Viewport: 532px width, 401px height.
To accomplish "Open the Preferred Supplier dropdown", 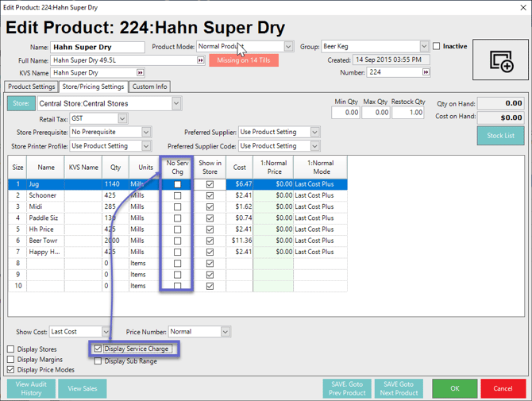I will click(315, 132).
